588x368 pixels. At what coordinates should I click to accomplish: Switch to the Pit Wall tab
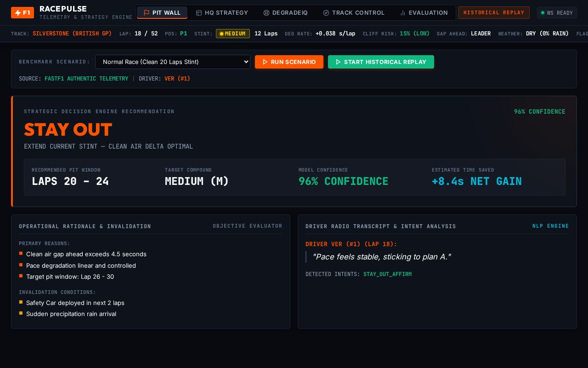162,13
